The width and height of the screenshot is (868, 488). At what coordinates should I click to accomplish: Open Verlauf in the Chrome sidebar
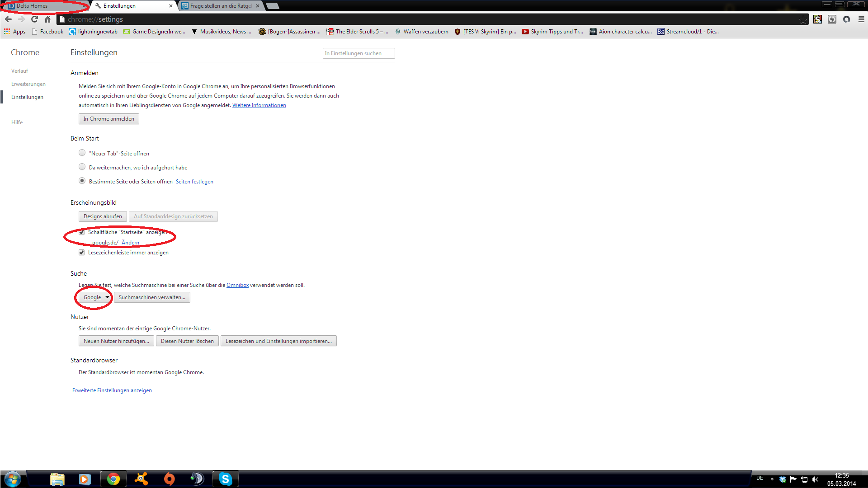point(19,71)
